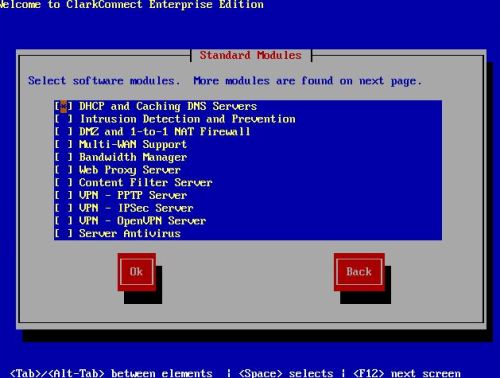Uncheck the DHCP and Caching DNS Servers checkbox

(63, 106)
